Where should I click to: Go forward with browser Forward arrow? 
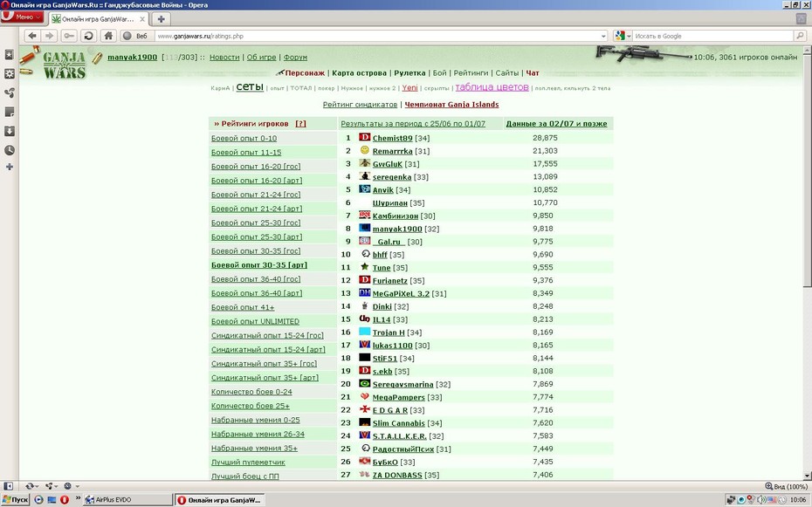(x=49, y=36)
